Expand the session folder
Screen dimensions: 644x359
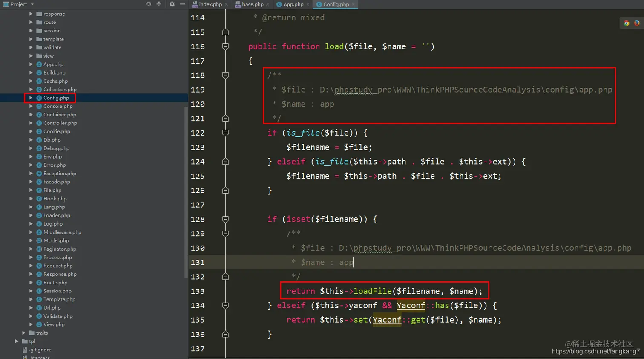point(31,31)
